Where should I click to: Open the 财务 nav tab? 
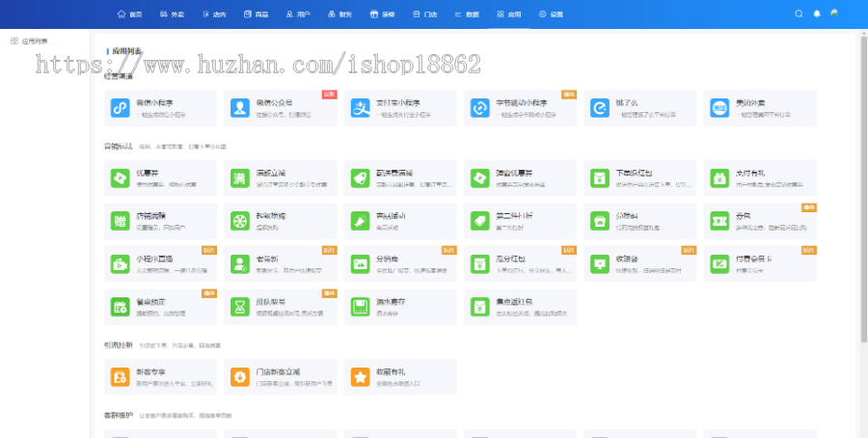pyautogui.click(x=339, y=14)
